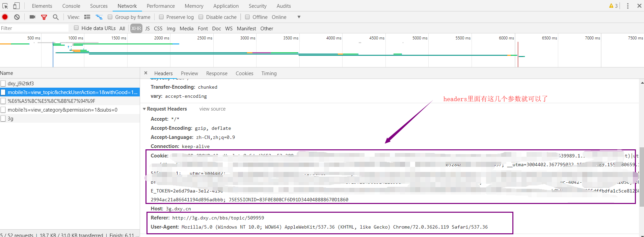644x237 pixels.
Task: Open the Audits tab
Action: 284,6
